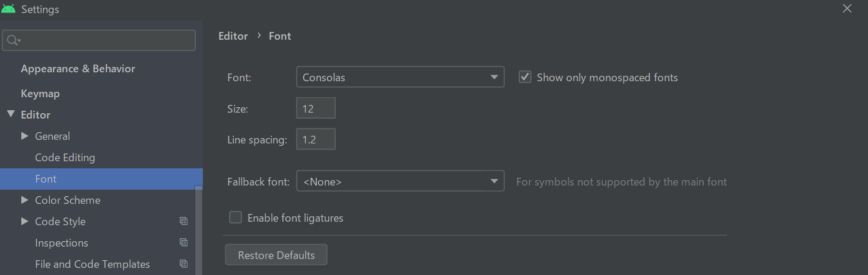The image size is (868, 275).
Task: Click the Line spacing input field
Action: (x=316, y=139)
